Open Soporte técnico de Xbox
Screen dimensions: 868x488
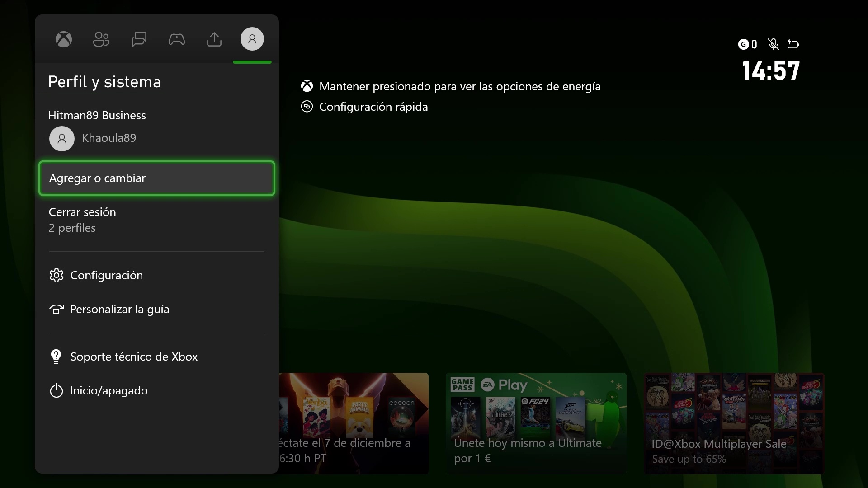pyautogui.click(x=157, y=357)
